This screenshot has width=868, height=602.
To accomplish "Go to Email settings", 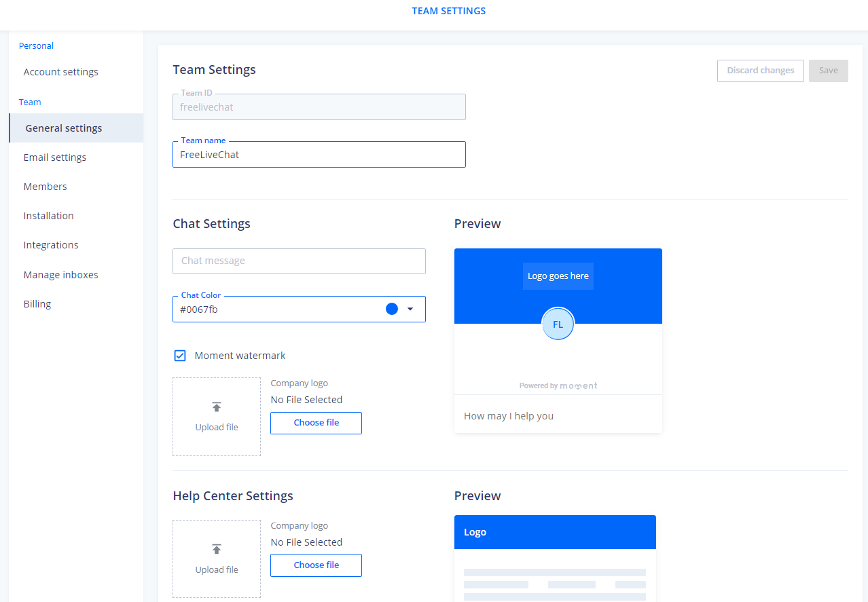I will tap(55, 157).
